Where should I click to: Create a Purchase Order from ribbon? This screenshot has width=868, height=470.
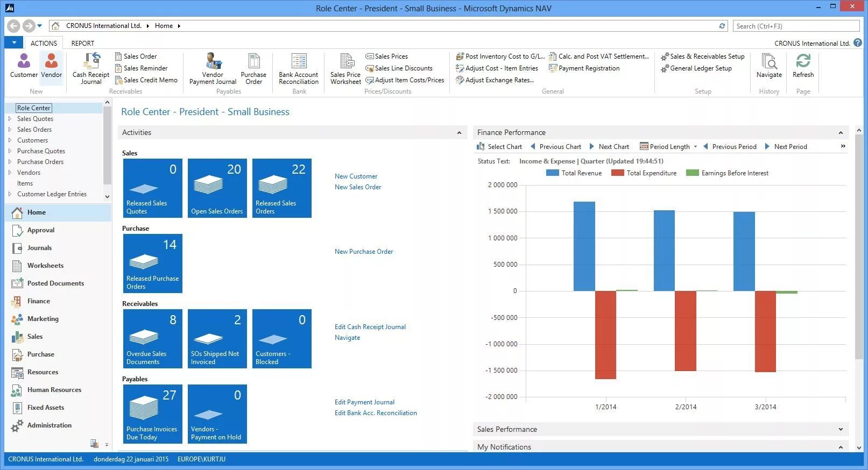point(253,68)
